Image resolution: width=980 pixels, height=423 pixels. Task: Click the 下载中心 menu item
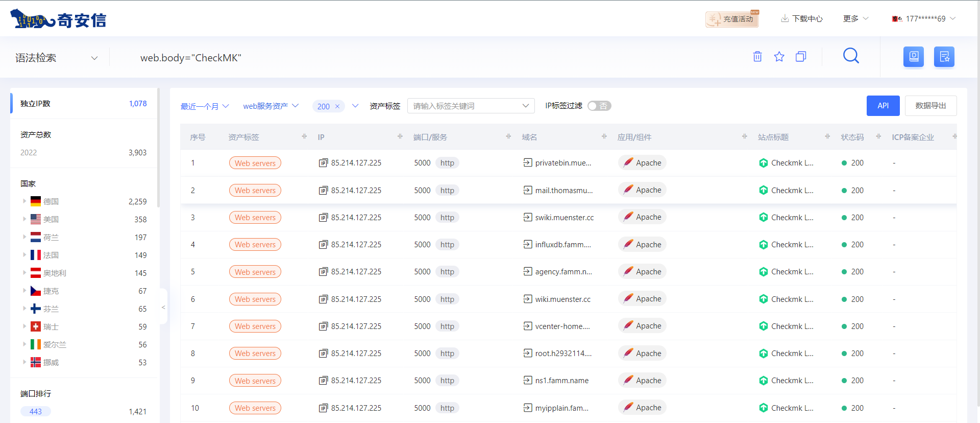802,18
